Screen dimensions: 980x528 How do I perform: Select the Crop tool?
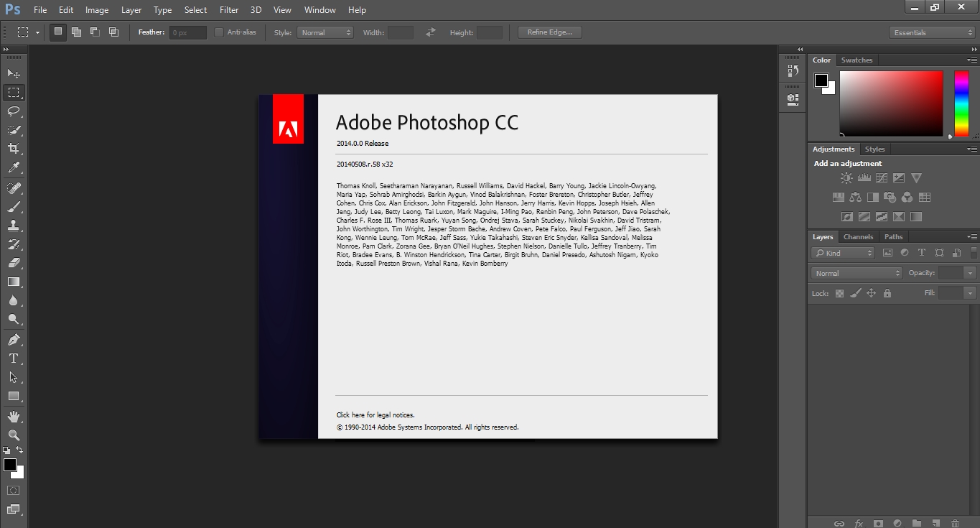coord(14,148)
